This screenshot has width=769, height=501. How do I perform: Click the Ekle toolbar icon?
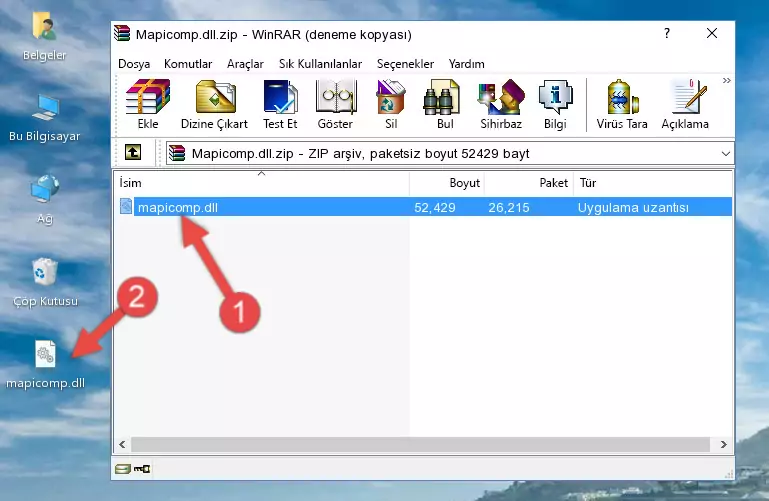click(148, 104)
